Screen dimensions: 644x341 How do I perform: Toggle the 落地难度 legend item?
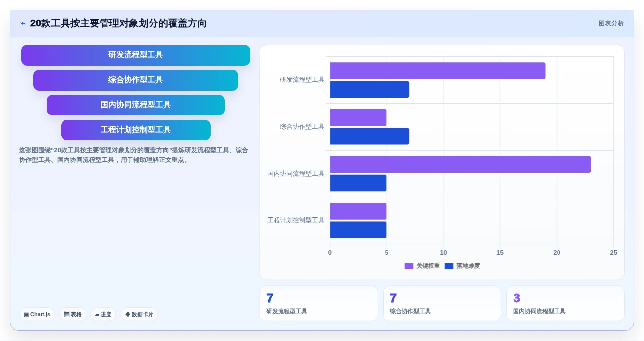pos(462,266)
